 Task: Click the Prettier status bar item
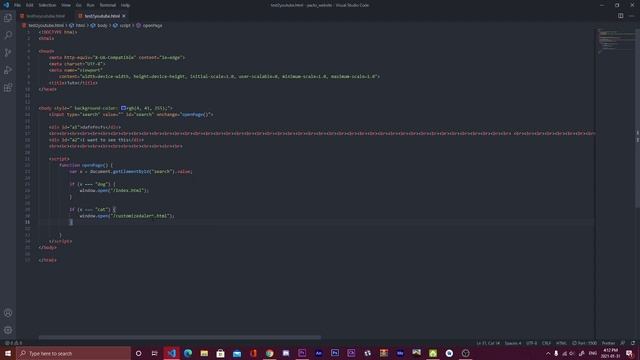[608, 343]
